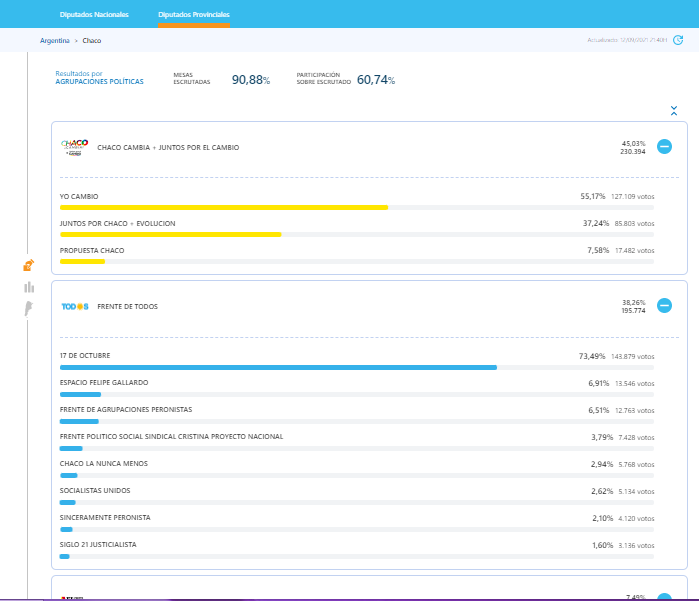Click the blue 17 de Octubre progress bar

(x=278, y=367)
